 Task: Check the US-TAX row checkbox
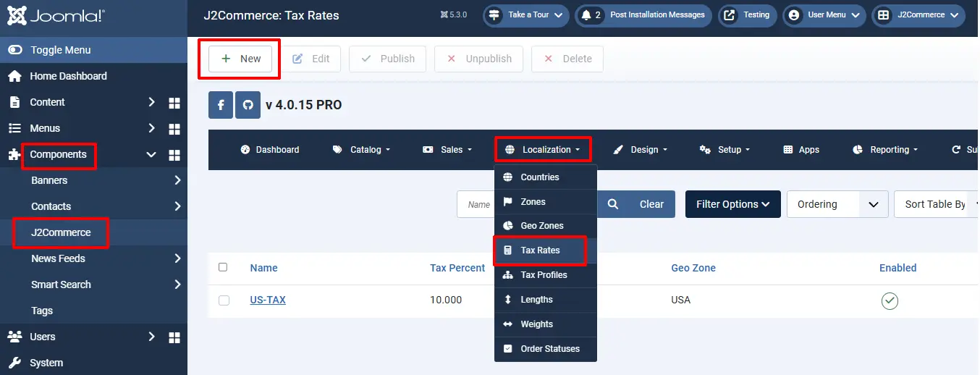224,300
